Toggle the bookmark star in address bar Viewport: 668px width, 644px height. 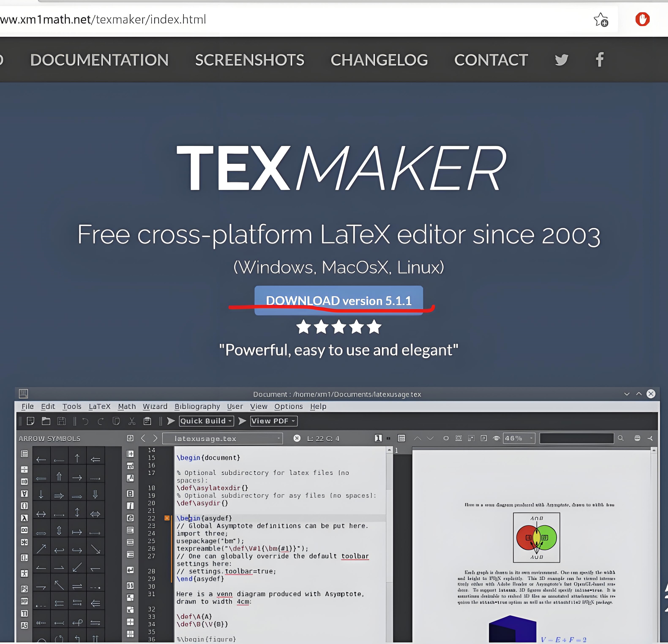[601, 19]
